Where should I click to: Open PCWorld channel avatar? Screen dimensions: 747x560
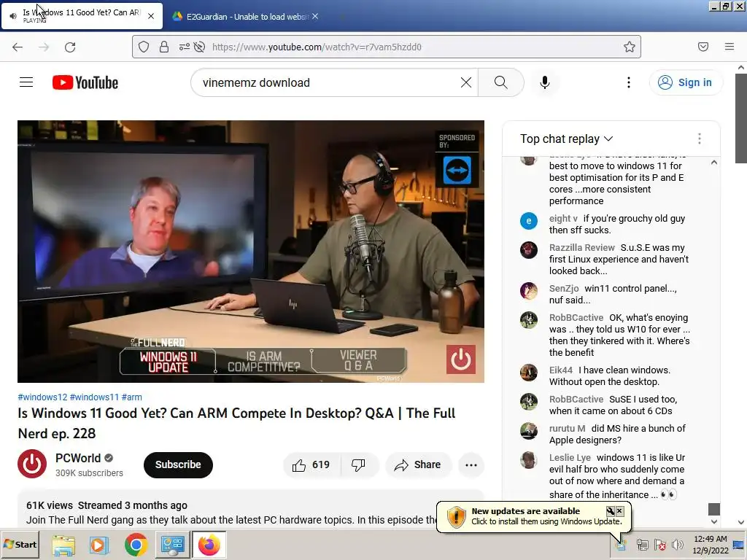[x=32, y=463]
